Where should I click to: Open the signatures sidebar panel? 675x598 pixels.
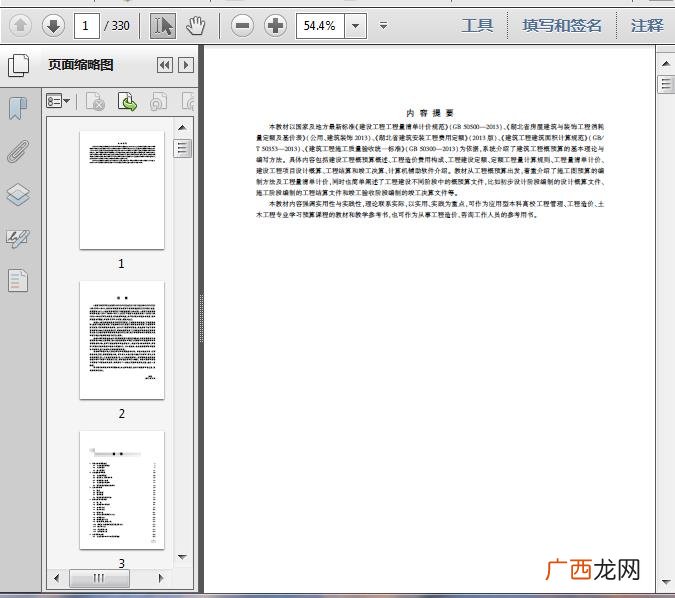[x=18, y=238]
